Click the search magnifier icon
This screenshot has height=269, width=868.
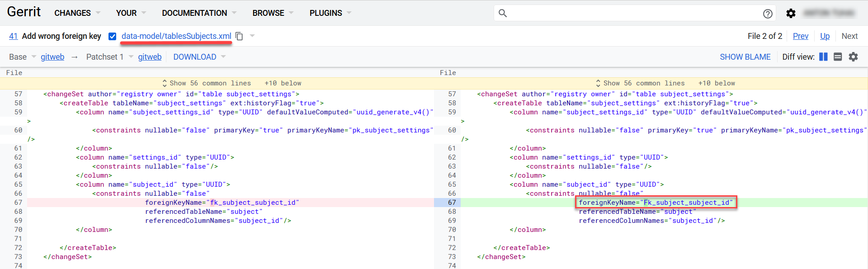(x=502, y=13)
